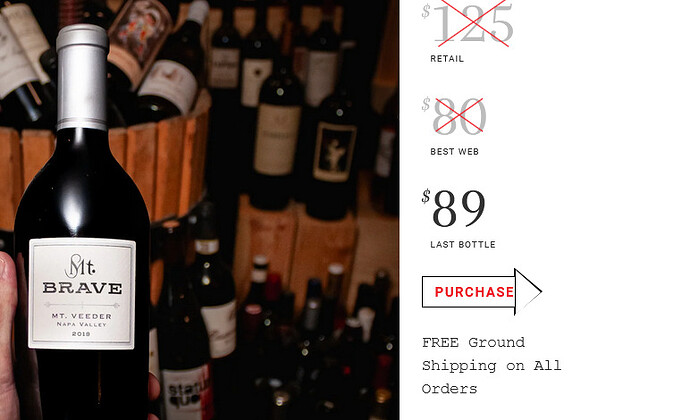The height and width of the screenshot is (420, 690).
Task: Select the RETAIL label text
Action: 447,59
